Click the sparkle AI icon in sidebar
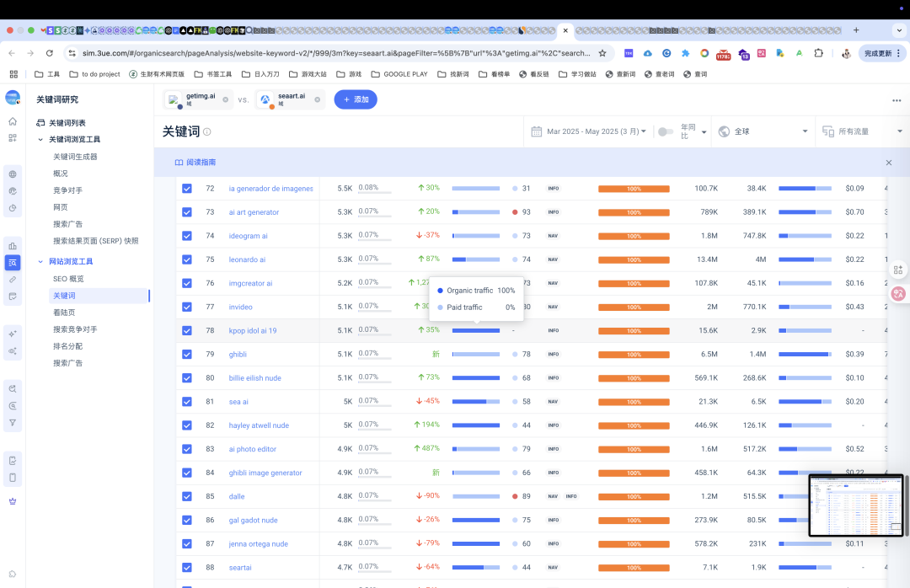The image size is (910, 588). 13,334
